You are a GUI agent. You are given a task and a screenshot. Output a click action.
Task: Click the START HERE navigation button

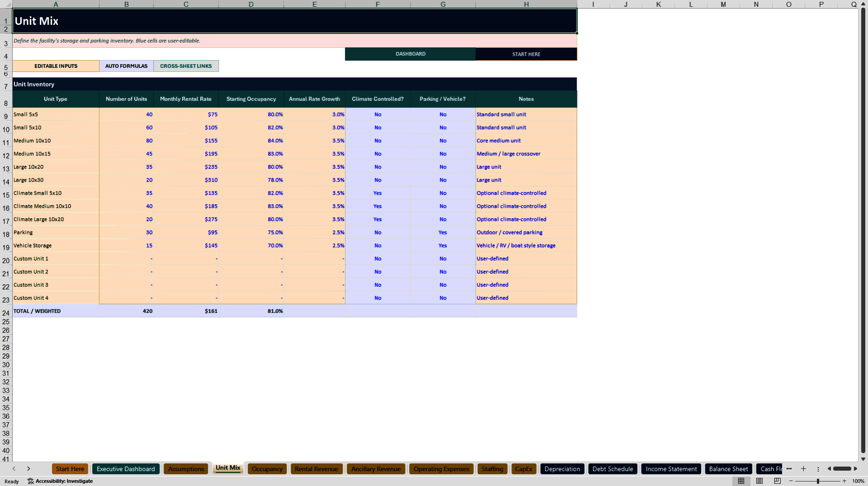coord(526,54)
